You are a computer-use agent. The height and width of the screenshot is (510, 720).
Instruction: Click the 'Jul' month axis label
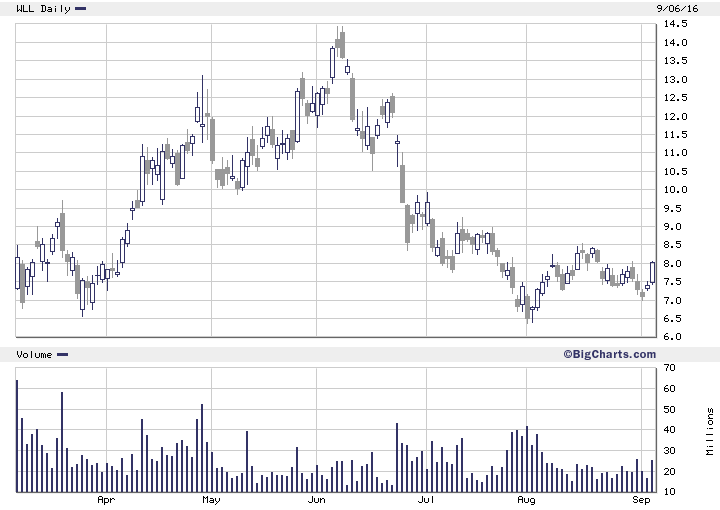point(426,499)
